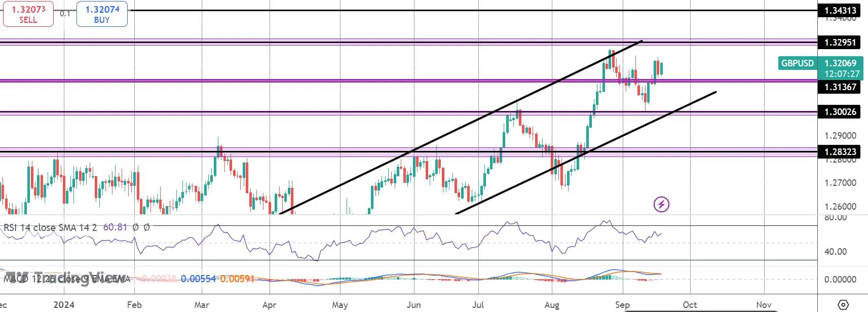Click the purple lightning bolt event icon
Screen dimensions: 868x312
[x=661, y=205]
